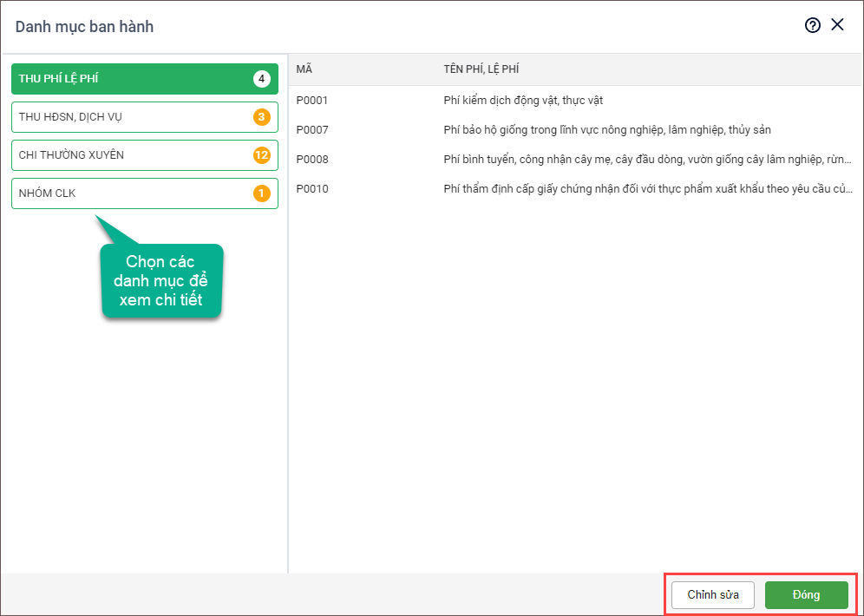Close the Danh mục ban hành dialog
Image resolution: width=864 pixels, height=616 pixels.
[837, 25]
